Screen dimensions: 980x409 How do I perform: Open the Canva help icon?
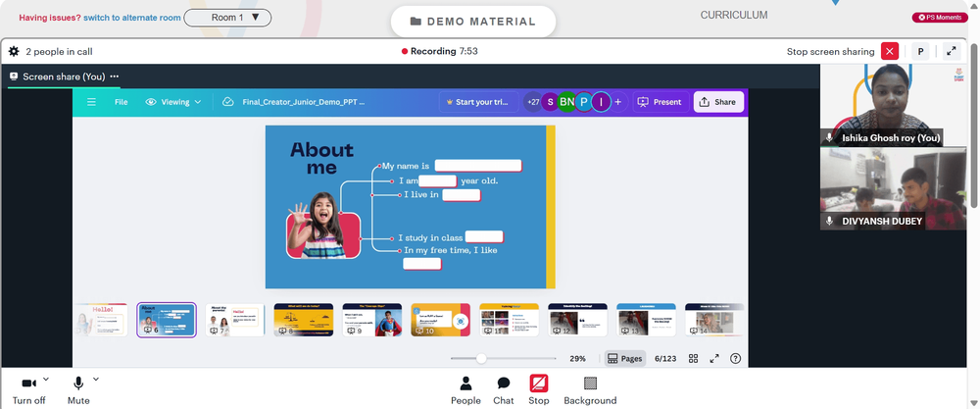(736, 358)
